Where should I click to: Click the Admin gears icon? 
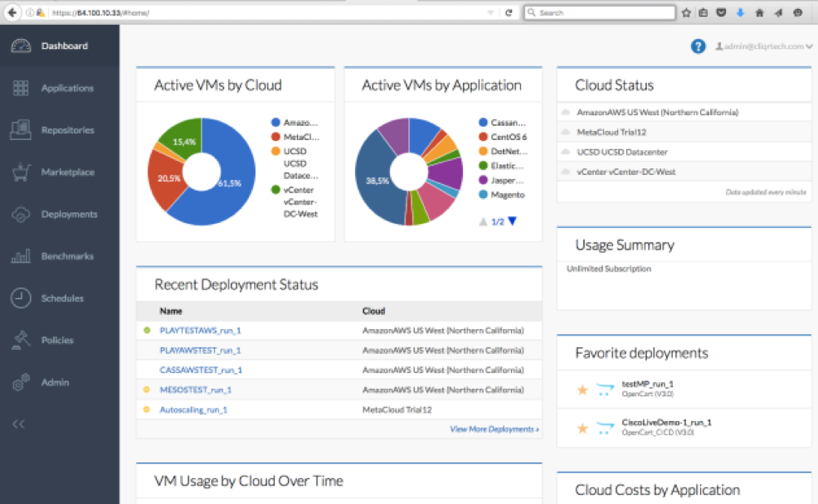point(21,382)
